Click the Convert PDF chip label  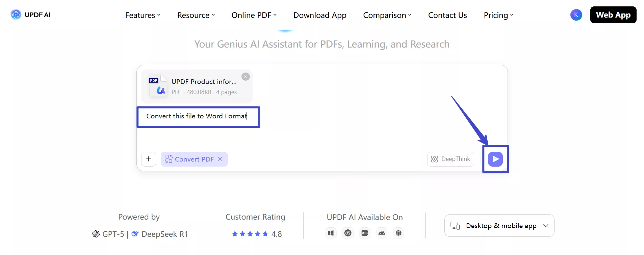pyautogui.click(x=194, y=159)
